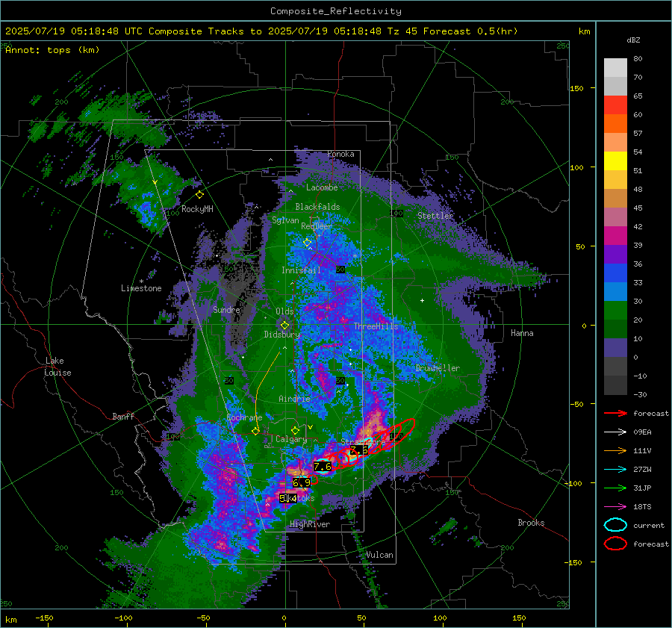The width and height of the screenshot is (672, 628).
Task: Click the -150 tick on bottom axis
Action: 44,618
